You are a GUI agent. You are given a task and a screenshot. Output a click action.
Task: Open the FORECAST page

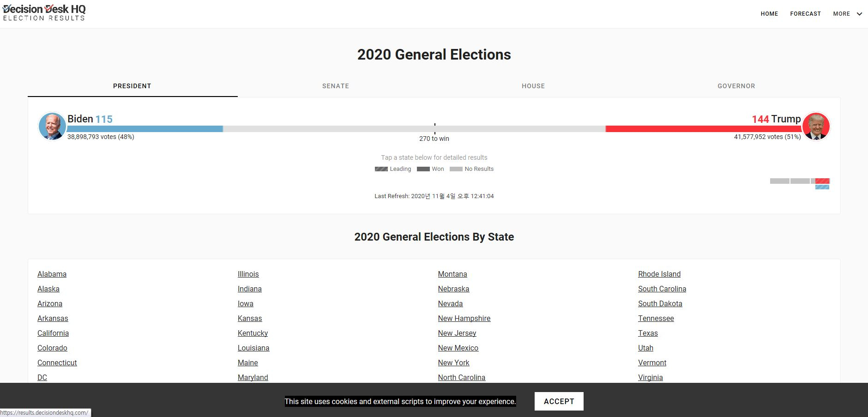805,14
